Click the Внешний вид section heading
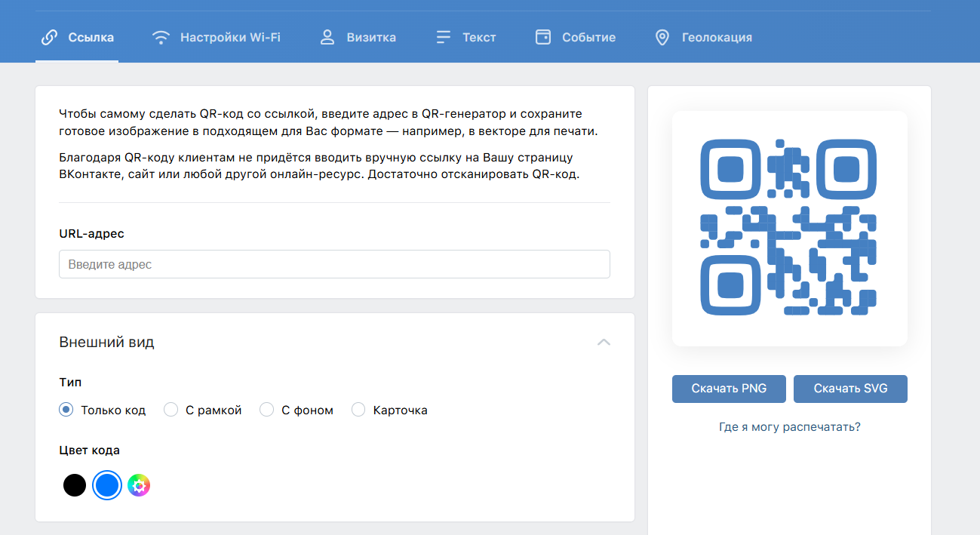Screen dimensions: 980x535 tap(106, 342)
